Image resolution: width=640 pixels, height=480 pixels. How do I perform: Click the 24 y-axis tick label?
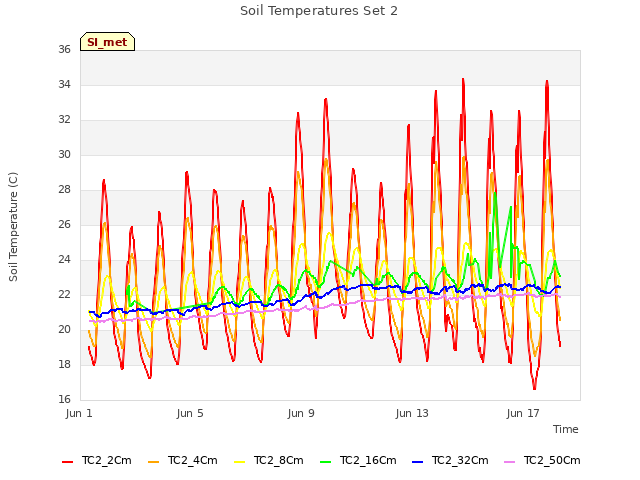click(64, 260)
